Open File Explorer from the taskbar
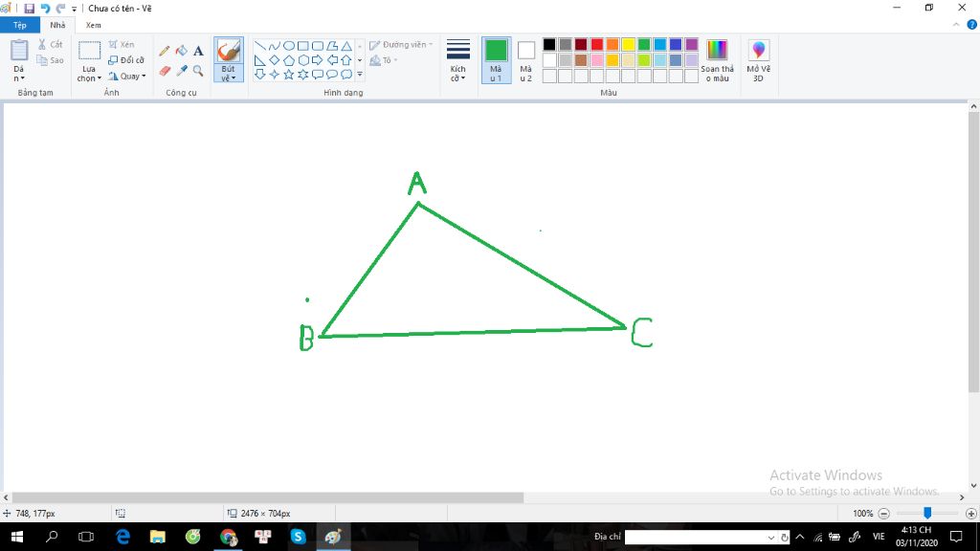The width and height of the screenshot is (980, 551). pos(158,537)
